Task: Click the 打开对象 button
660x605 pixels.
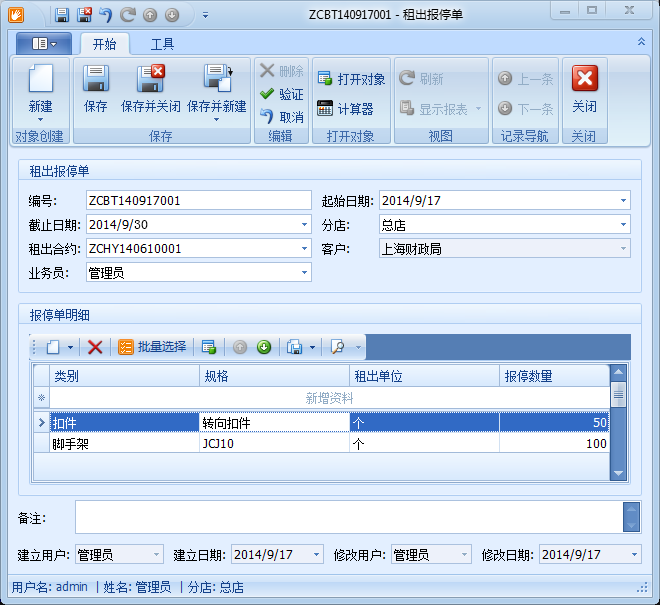Action: click(351, 79)
